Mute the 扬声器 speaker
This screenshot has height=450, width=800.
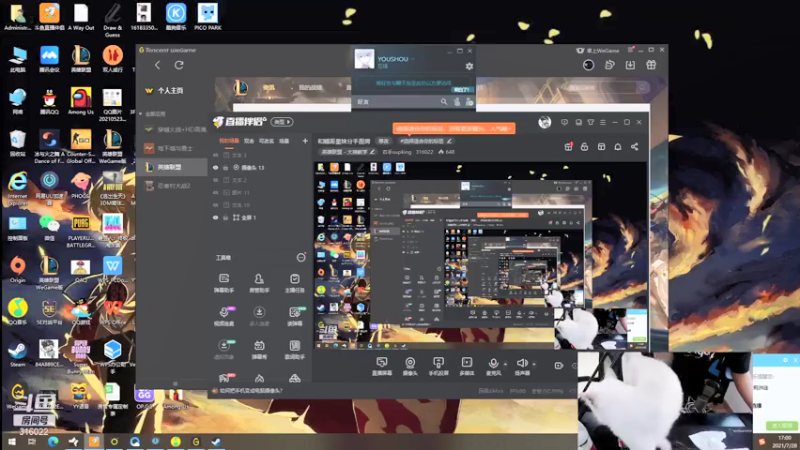(x=522, y=366)
